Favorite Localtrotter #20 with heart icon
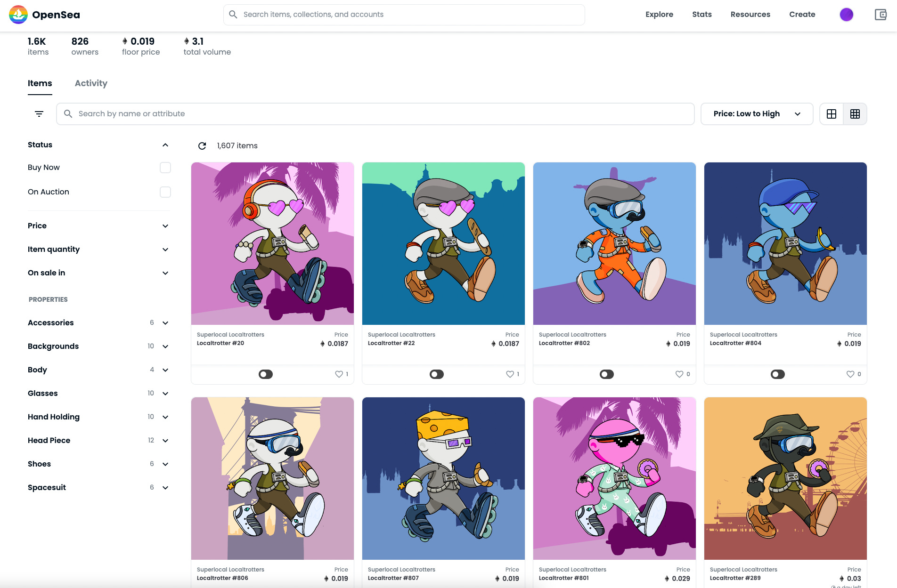The image size is (897, 588). (339, 374)
